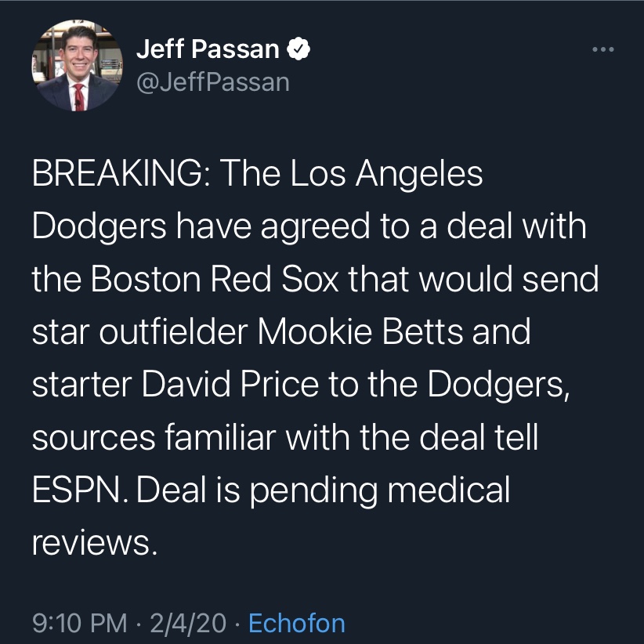The image size is (644, 644).
Task: Open Jeff Passan's profile photo
Action: [x=77, y=67]
